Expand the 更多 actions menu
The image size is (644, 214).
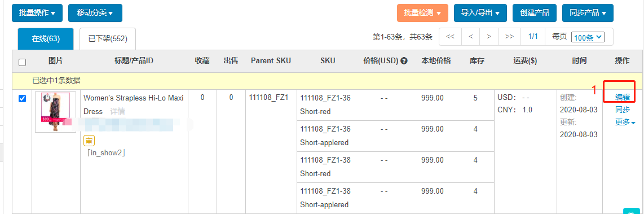point(625,122)
